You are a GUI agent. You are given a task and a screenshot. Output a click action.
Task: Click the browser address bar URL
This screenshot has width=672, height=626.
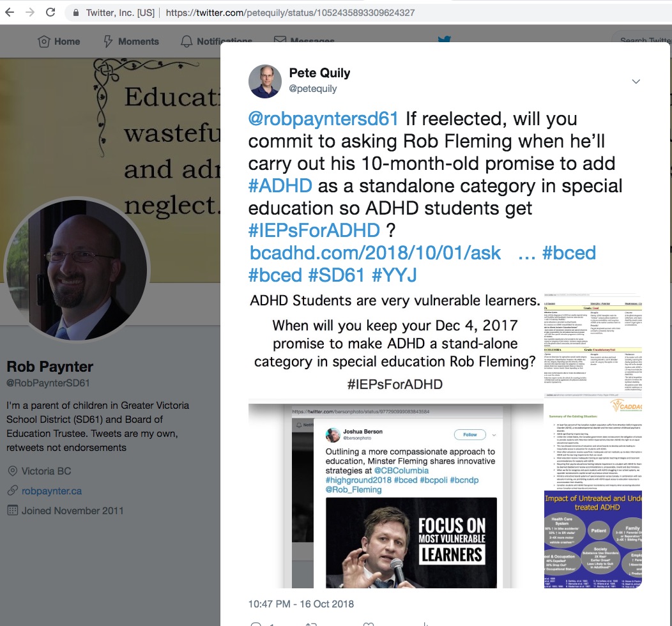pyautogui.click(x=290, y=13)
